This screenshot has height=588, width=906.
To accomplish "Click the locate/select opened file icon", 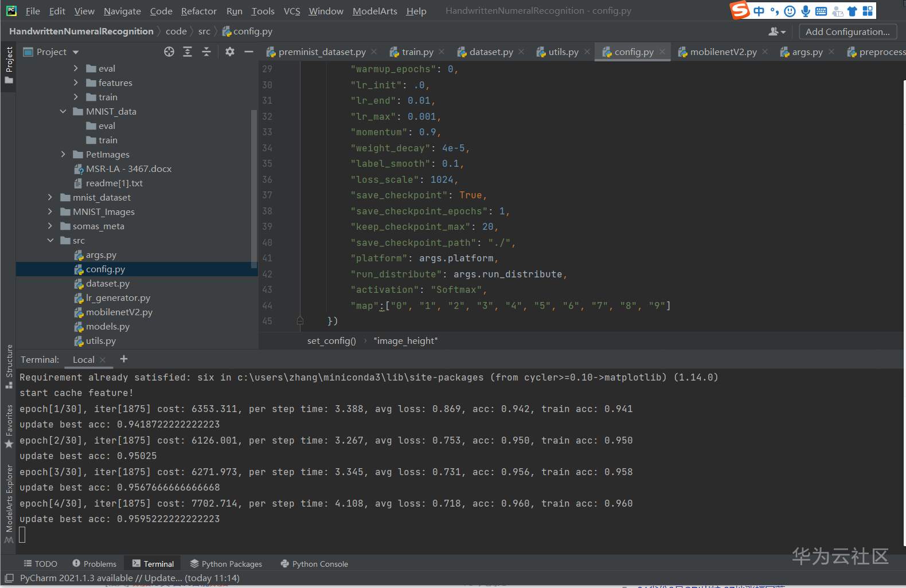I will click(x=169, y=52).
